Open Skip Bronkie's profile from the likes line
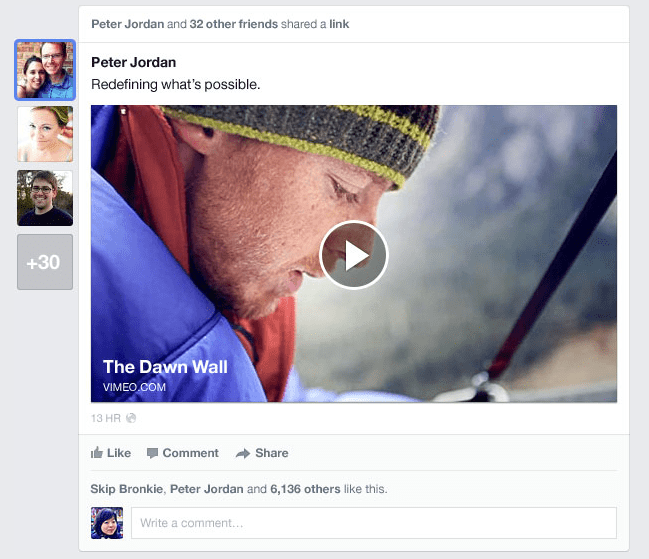649x559 pixels. pos(127,489)
